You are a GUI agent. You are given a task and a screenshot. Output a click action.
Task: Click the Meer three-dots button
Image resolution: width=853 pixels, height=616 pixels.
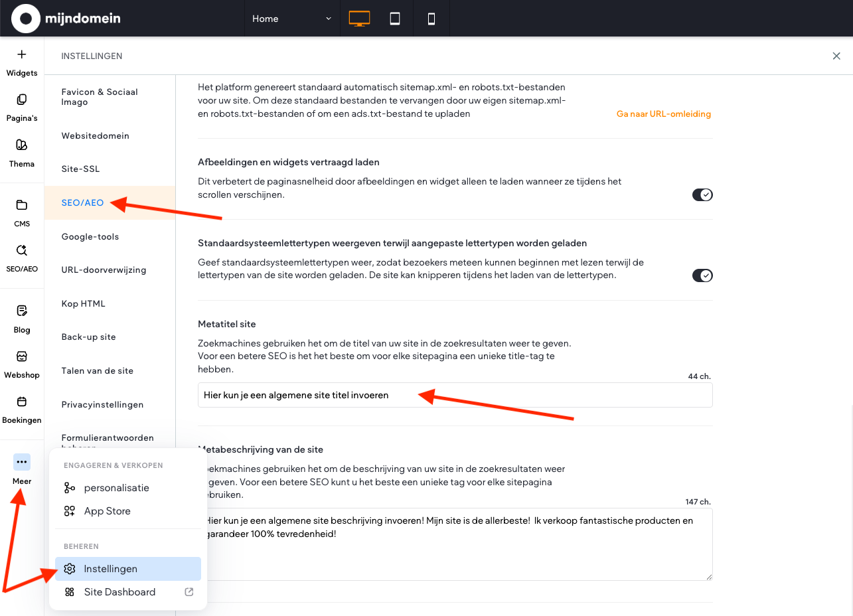click(x=22, y=462)
